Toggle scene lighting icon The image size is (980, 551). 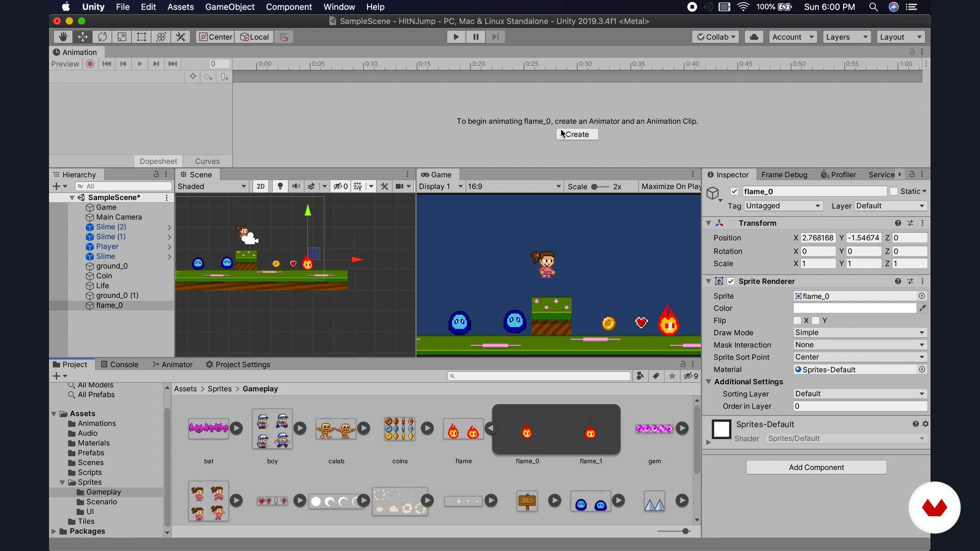coord(280,186)
